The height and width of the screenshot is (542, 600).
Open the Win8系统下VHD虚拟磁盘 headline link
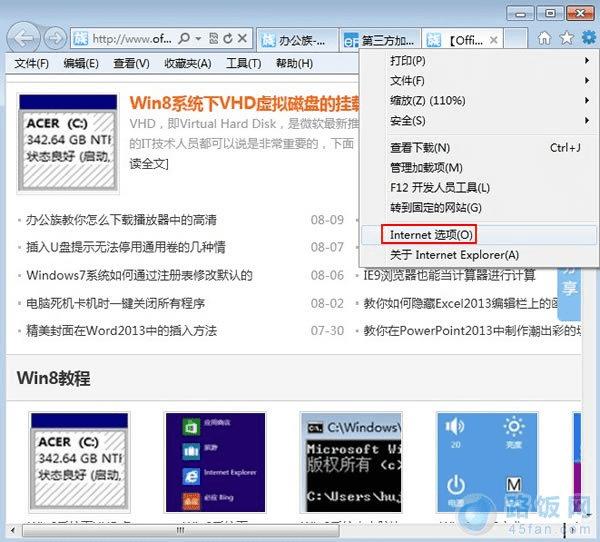point(245,103)
